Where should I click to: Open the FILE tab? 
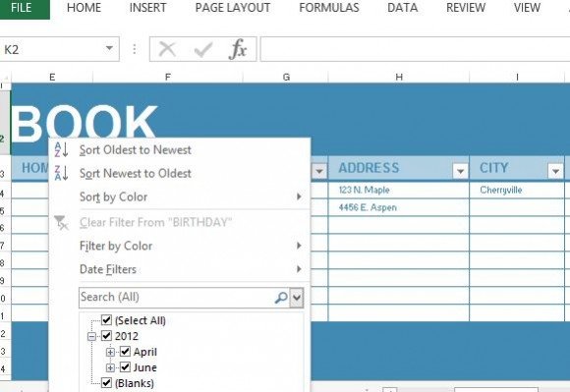22,8
